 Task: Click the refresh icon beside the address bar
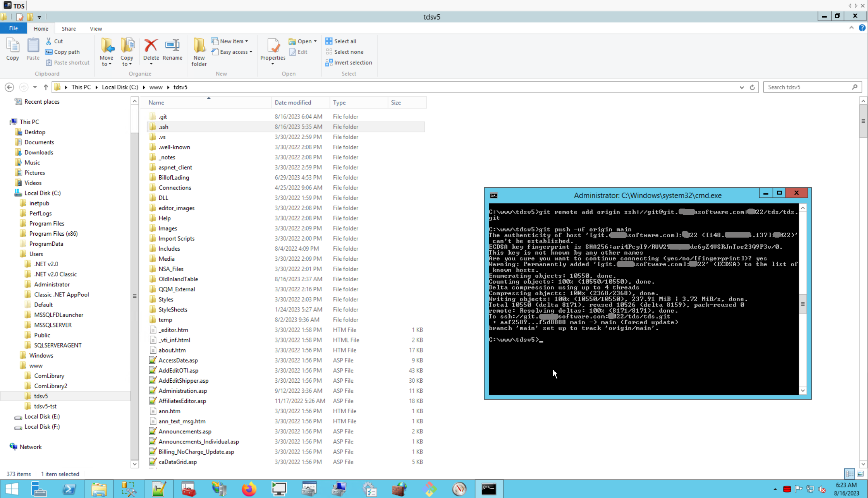(752, 87)
